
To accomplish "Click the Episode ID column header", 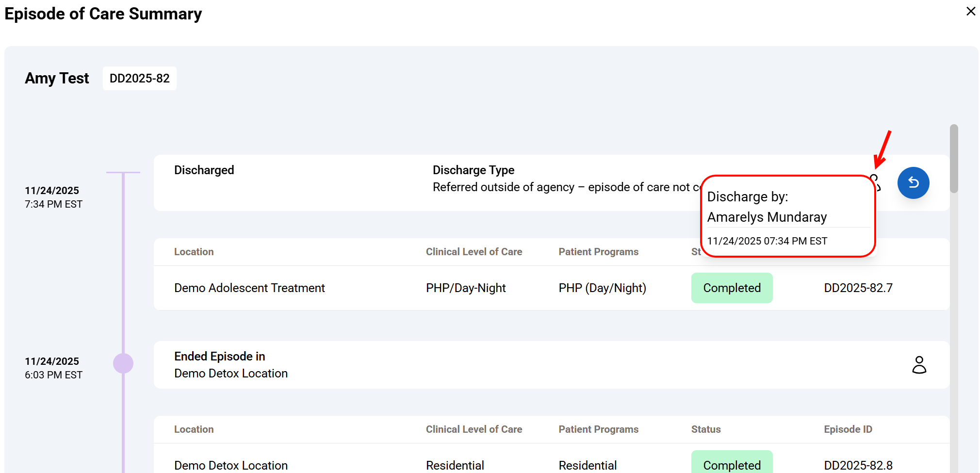I will coord(848,429).
